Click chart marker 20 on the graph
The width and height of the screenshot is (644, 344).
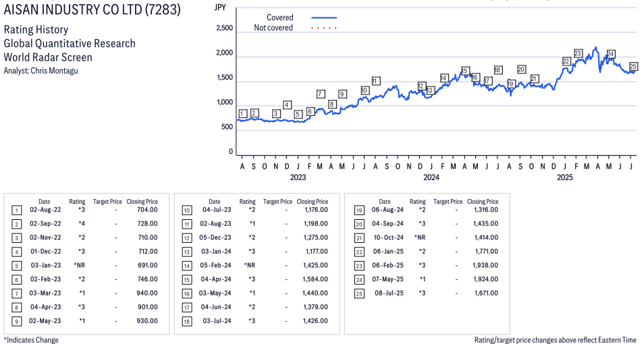(521, 69)
